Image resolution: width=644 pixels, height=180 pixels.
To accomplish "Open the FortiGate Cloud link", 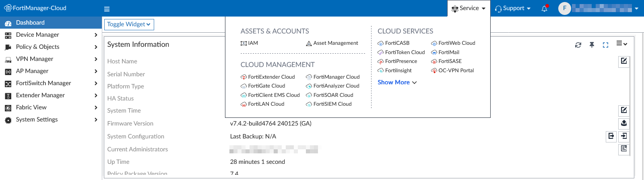I will 266,86.
